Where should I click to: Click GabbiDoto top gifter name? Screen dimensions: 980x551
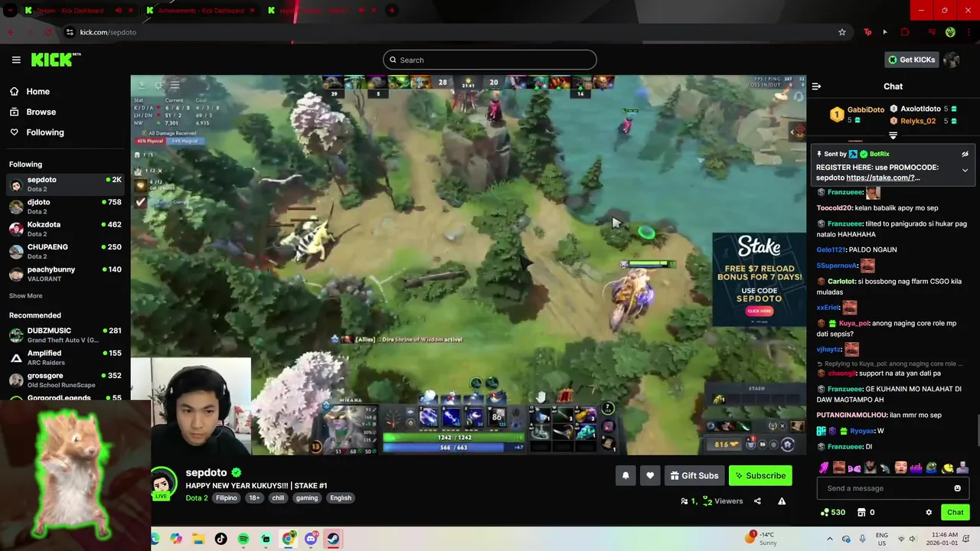coord(865,109)
